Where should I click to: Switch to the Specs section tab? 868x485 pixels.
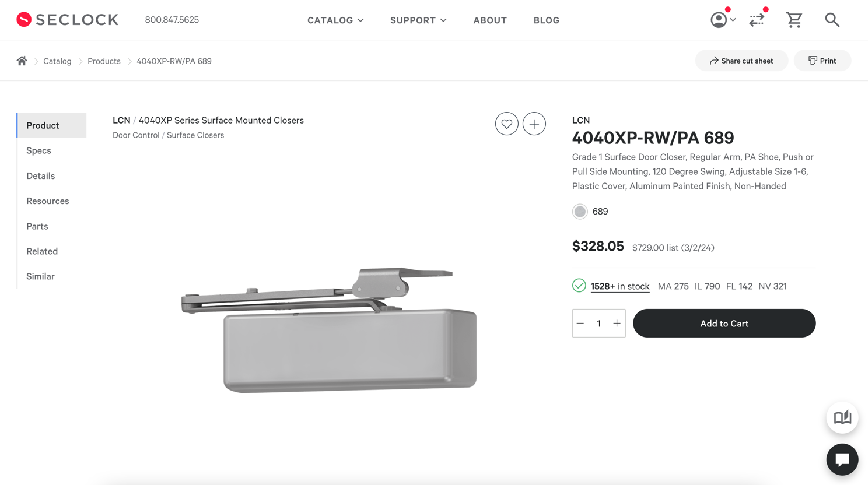[x=38, y=150]
